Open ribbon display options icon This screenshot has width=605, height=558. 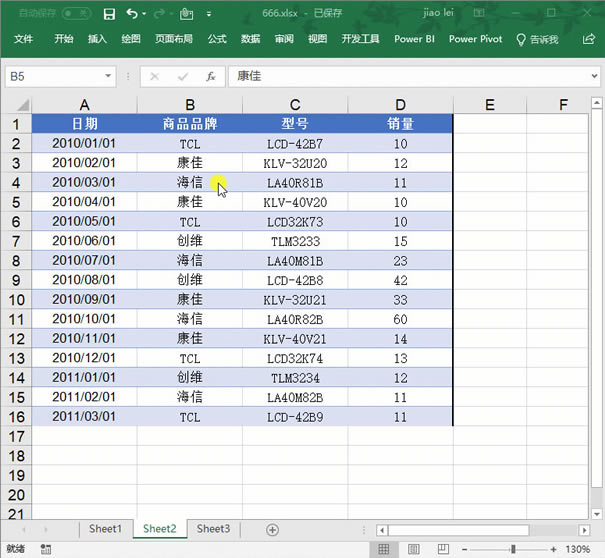click(479, 13)
